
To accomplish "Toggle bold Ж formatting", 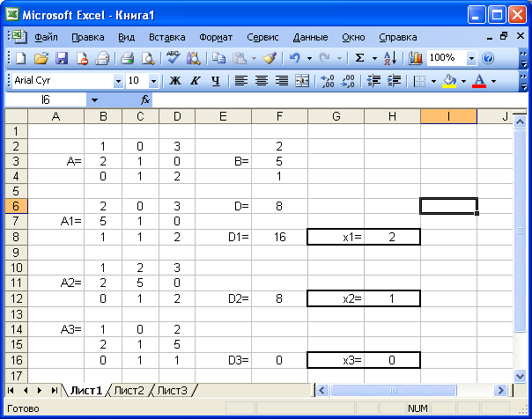I will (175, 81).
